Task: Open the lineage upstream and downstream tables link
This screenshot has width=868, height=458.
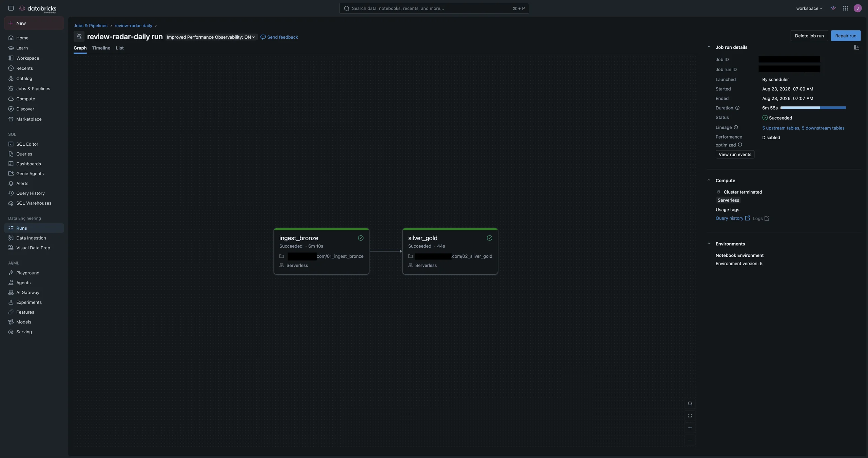Action: click(x=803, y=128)
